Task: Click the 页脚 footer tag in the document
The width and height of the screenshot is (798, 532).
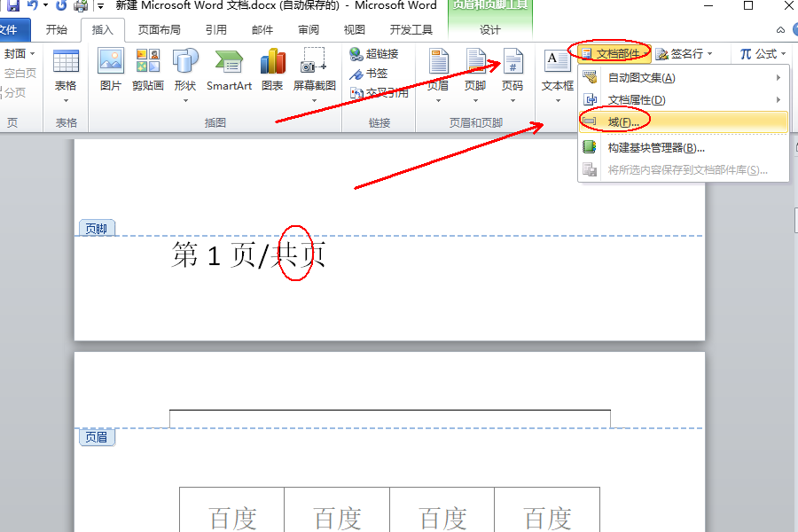Action: pyautogui.click(x=96, y=227)
